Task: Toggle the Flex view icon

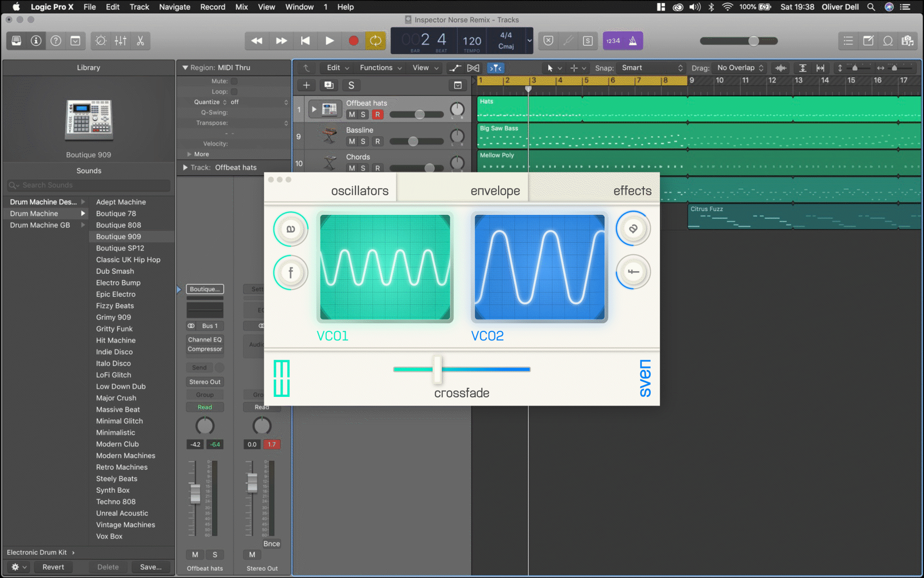Action: pos(474,68)
